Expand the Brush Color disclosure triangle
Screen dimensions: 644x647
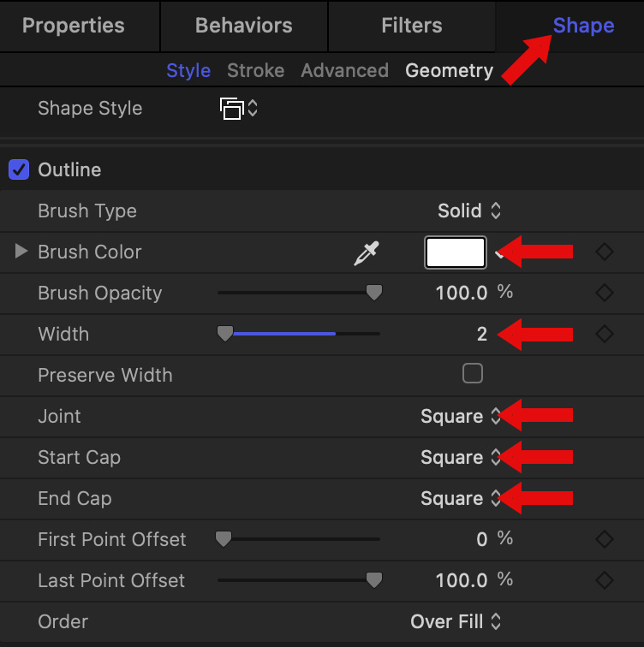21,252
